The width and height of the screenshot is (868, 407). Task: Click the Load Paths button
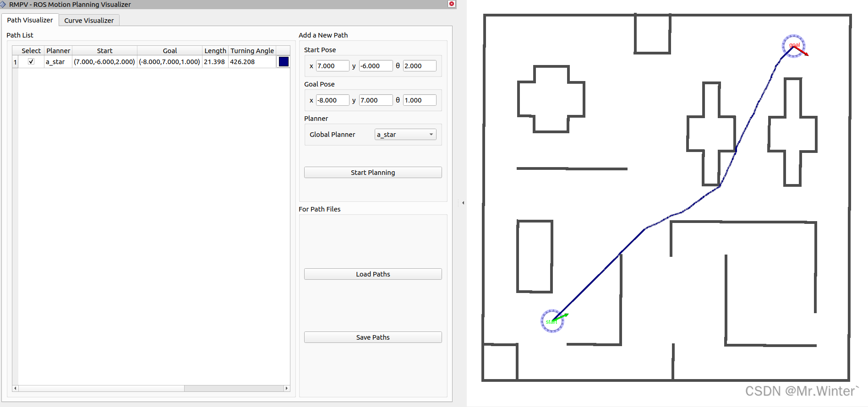373,274
